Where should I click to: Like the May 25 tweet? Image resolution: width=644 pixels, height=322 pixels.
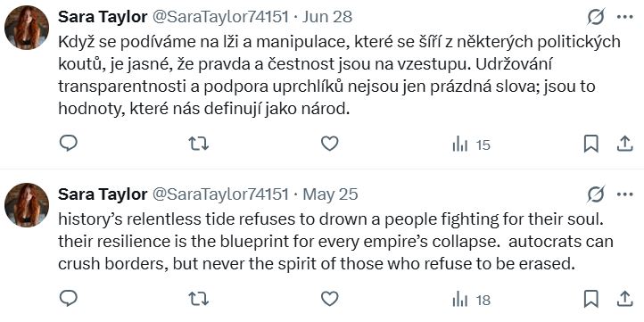[x=329, y=299]
